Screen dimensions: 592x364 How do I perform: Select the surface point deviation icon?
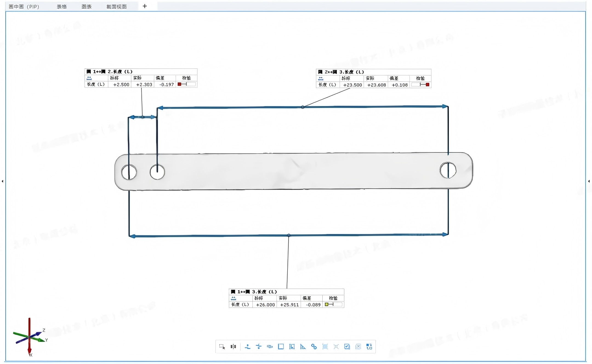[x=247, y=347]
